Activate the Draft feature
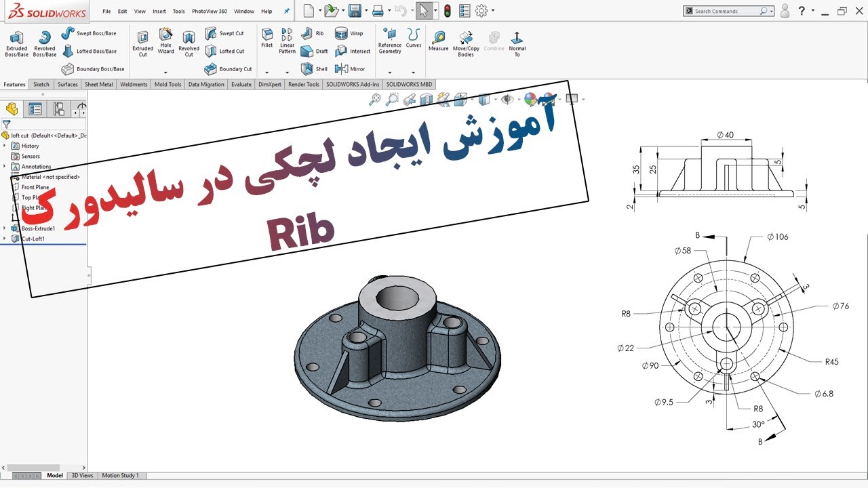 tap(314, 51)
